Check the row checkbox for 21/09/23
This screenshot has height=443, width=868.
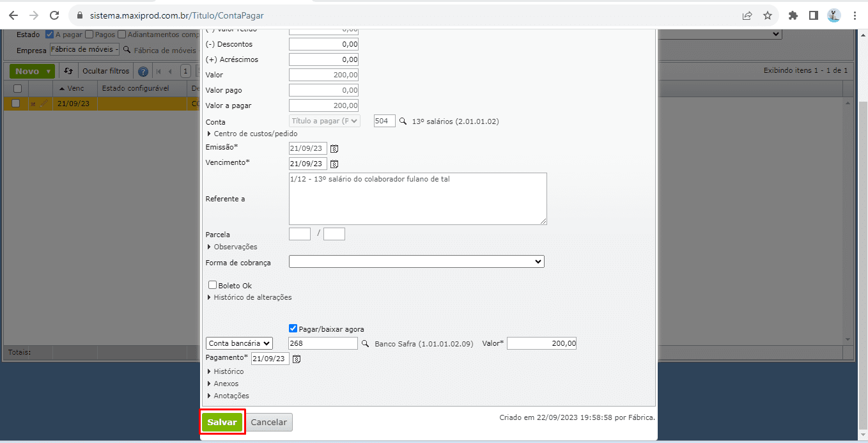[x=16, y=104]
